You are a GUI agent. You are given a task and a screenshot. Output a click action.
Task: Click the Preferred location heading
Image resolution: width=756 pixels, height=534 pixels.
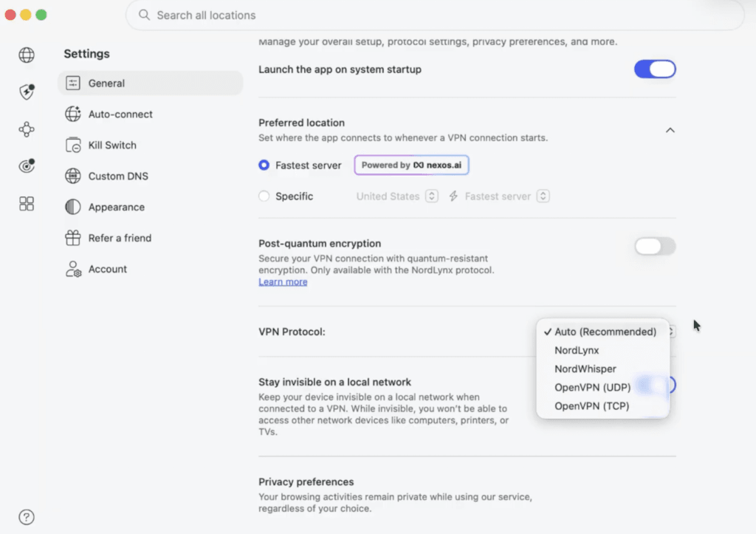[x=301, y=123]
